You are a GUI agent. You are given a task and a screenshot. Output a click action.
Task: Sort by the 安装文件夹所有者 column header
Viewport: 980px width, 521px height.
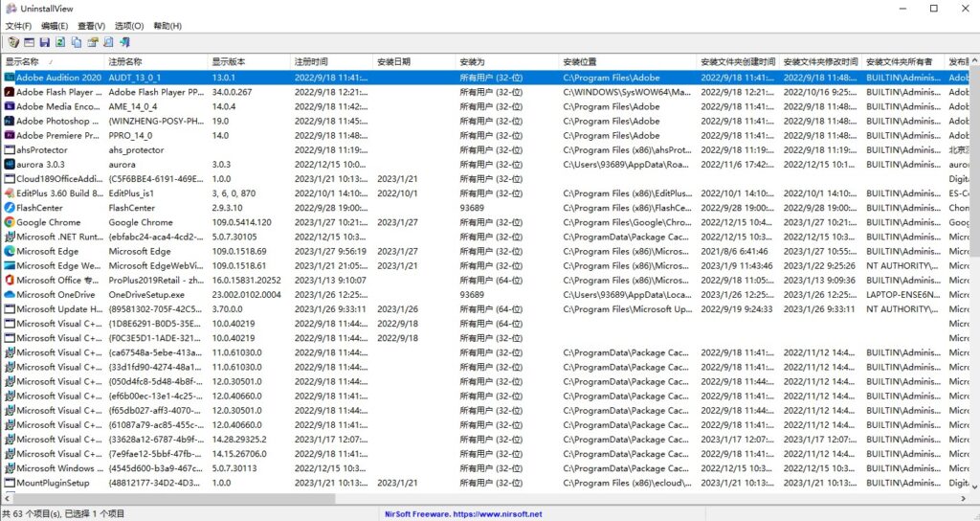[x=903, y=61]
